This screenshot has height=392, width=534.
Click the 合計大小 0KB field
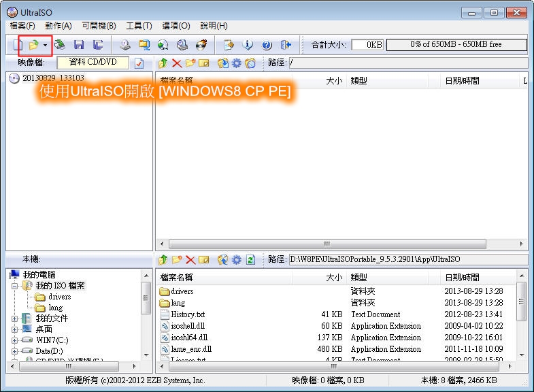point(367,45)
